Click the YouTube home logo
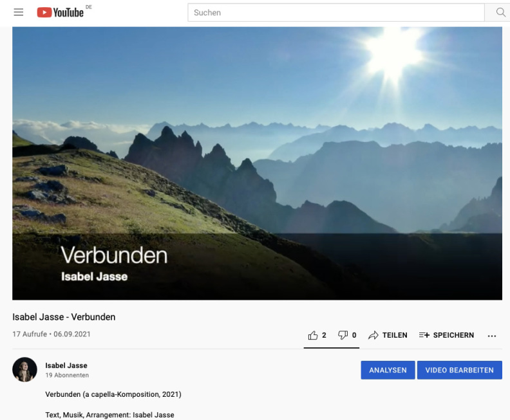 [61, 12]
